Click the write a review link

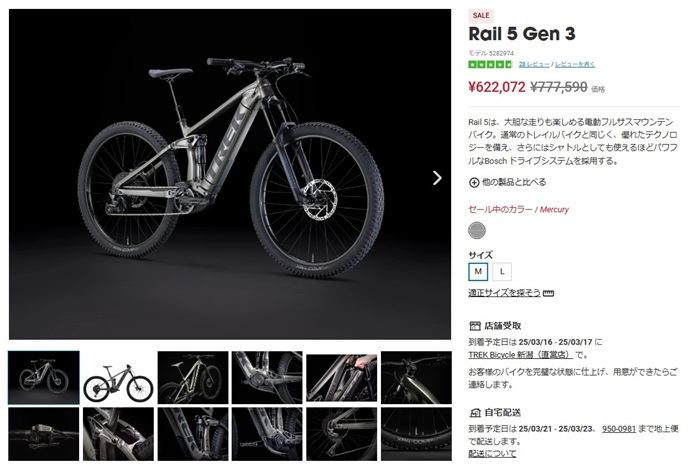pos(575,64)
